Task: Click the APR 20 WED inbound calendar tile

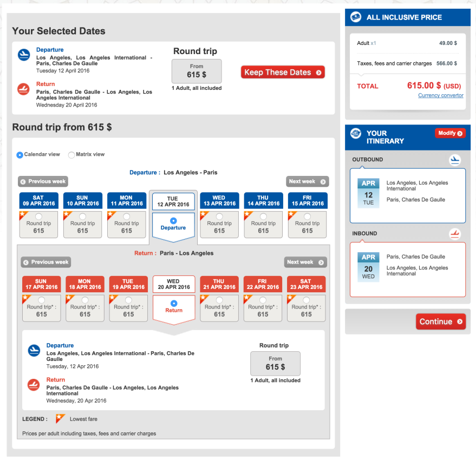Action: [368, 267]
